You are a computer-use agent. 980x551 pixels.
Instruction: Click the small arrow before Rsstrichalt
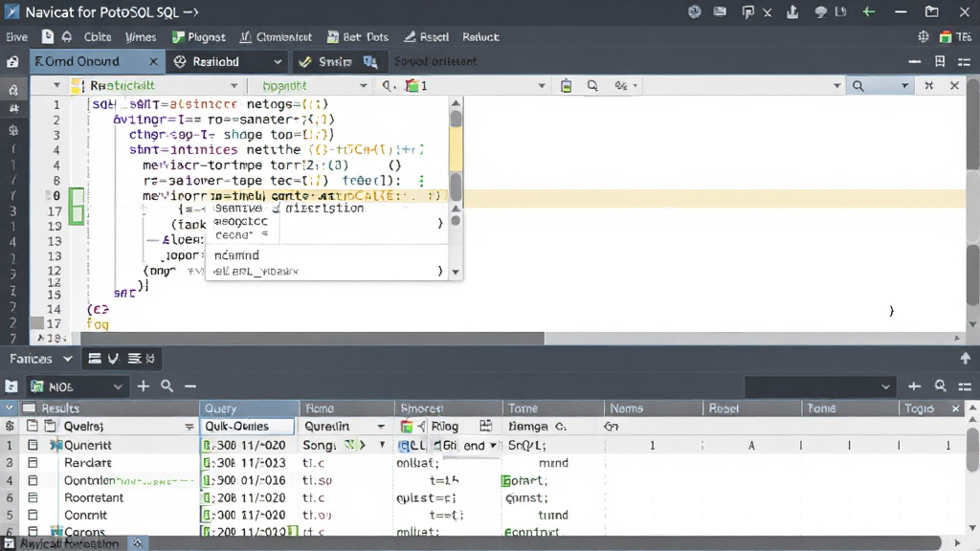coord(56,85)
